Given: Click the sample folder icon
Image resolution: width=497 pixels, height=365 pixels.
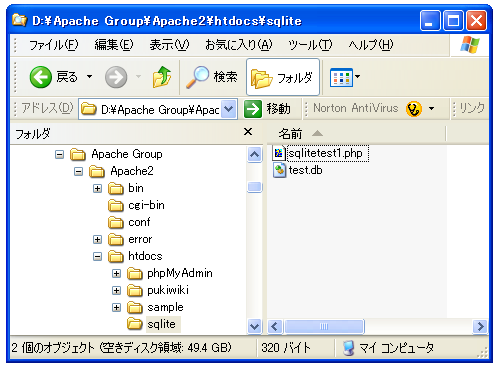Looking at the screenshot, I should click(135, 307).
